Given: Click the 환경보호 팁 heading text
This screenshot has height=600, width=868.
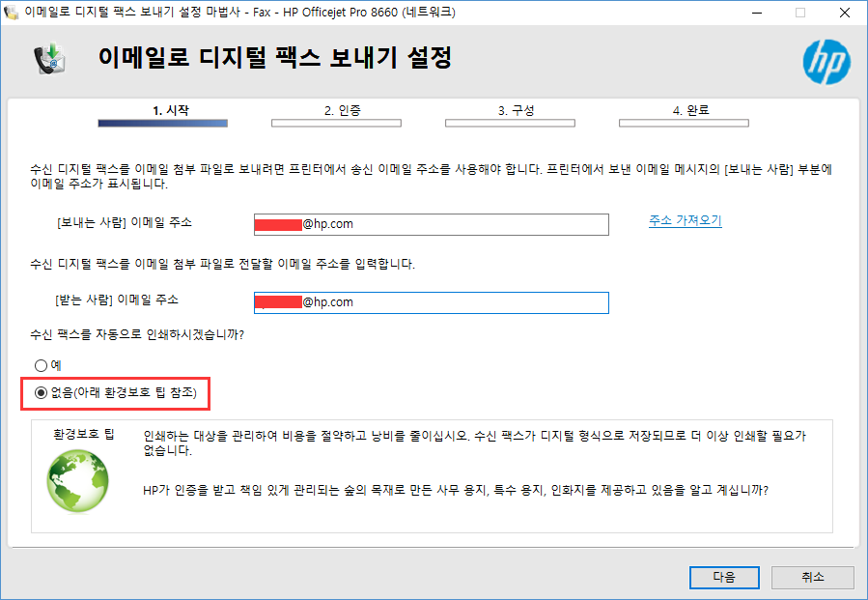Looking at the screenshot, I should pos(84,435).
